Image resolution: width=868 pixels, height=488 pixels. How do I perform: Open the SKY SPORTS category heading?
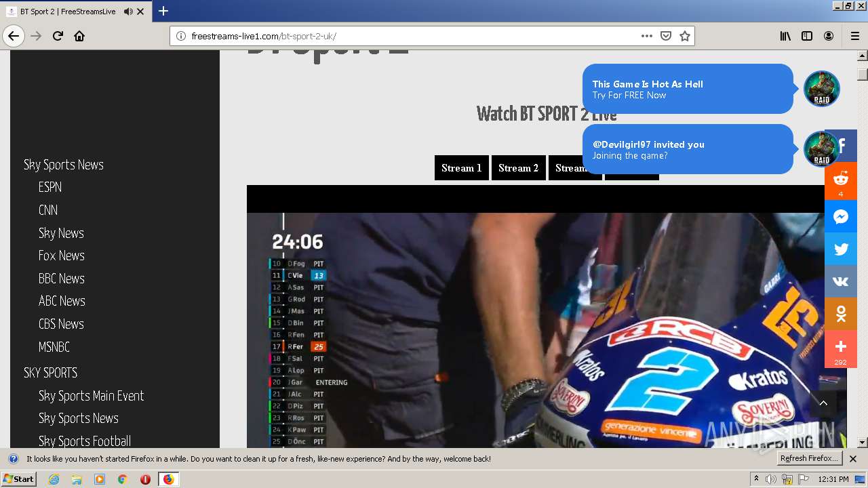click(x=51, y=373)
